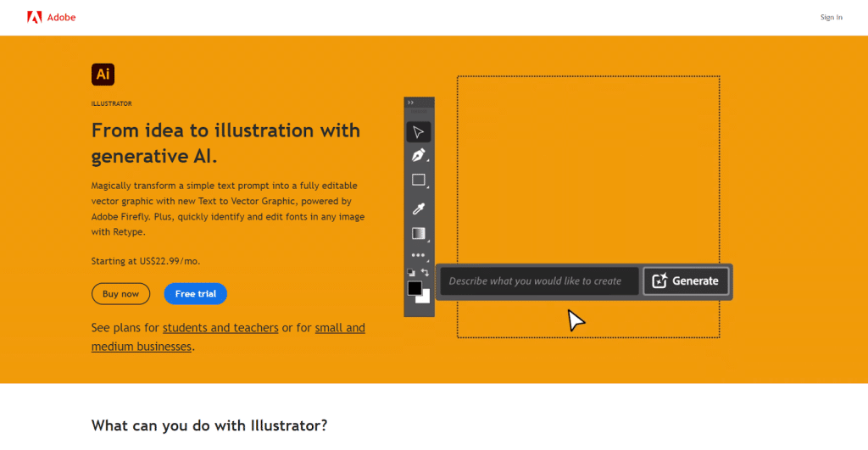Image resolution: width=868 pixels, height=450 pixels.
Task: Click Sign In at top right
Action: [831, 17]
